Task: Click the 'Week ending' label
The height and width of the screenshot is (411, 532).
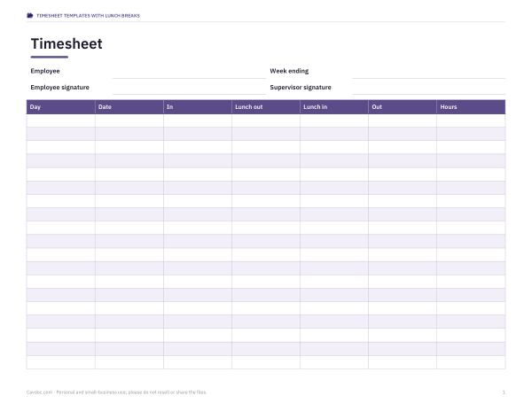Action: [x=289, y=71]
